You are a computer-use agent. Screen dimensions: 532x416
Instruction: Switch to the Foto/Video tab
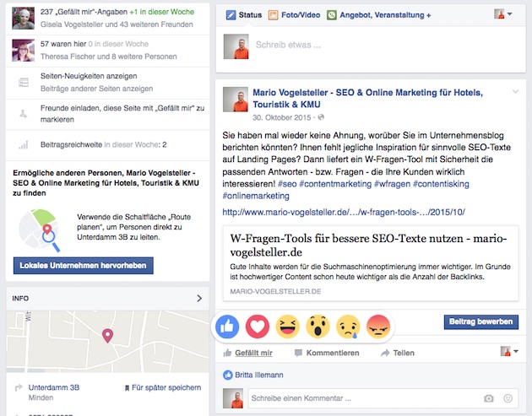coord(294,15)
